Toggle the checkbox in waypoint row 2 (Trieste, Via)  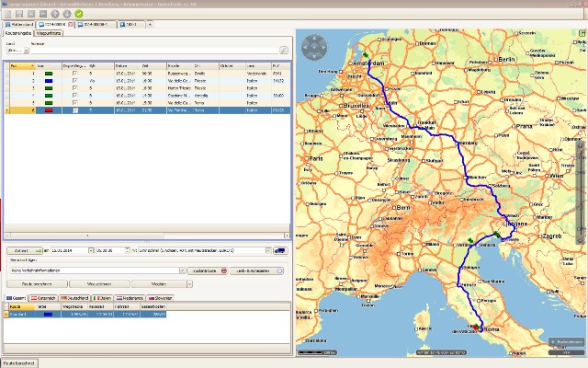[75, 81]
